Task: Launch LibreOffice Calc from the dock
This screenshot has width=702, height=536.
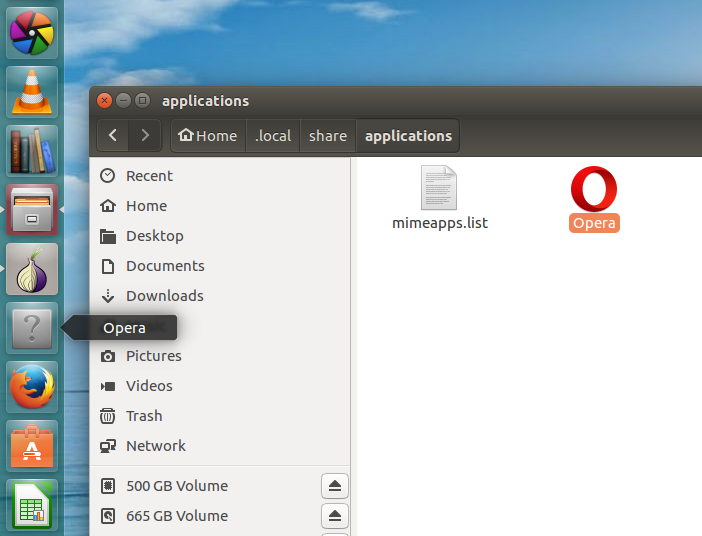Action: point(32,505)
